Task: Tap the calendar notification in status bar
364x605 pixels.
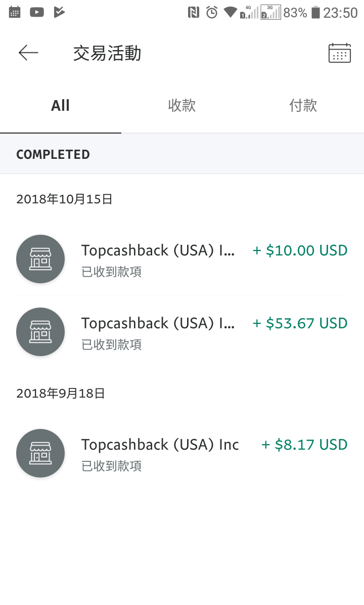Action: click(x=15, y=12)
